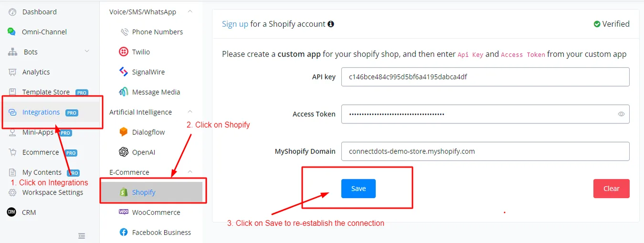Click the Facebook Business icon
Viewport: 644px width, 243px height.
click(124, 232)
